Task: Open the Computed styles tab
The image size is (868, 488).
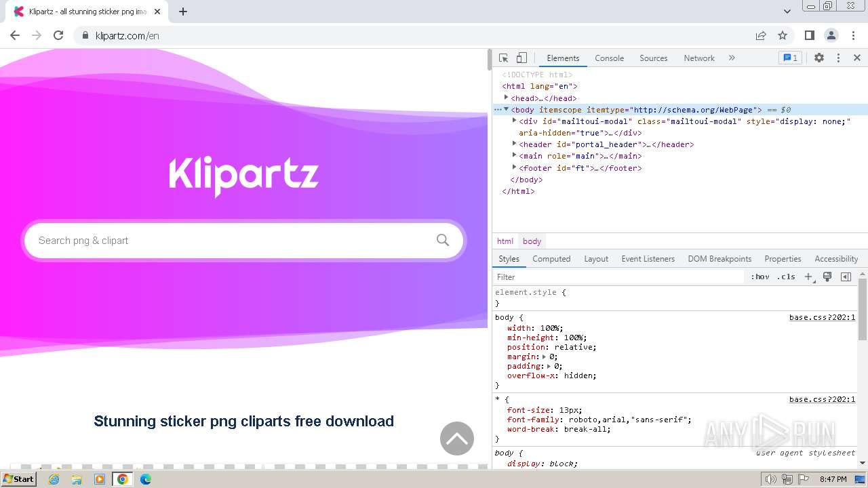Action: coord(551,259)
